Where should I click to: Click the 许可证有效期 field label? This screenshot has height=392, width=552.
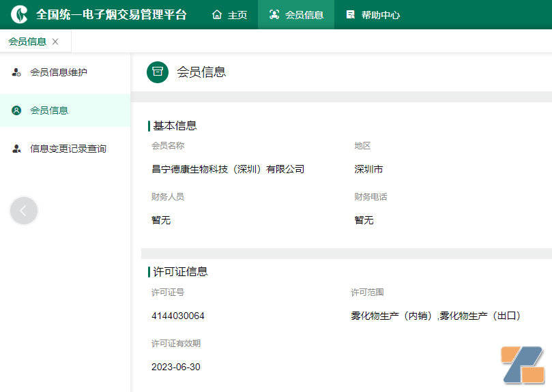pos(176,344)
